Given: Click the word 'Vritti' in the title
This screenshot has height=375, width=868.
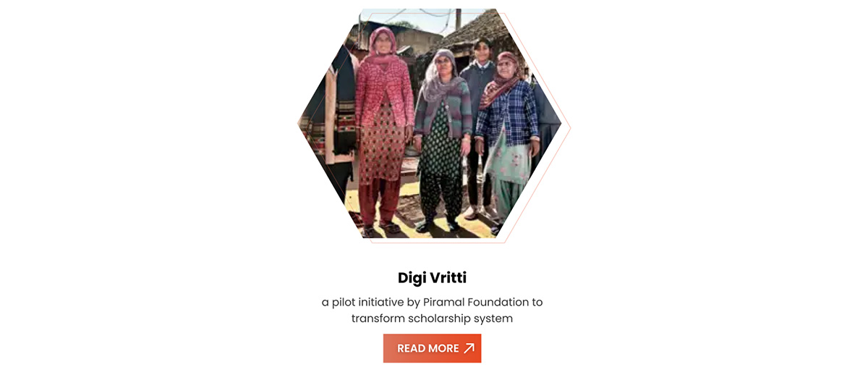Looking at the screenshot, I should [x=447, y=278].
